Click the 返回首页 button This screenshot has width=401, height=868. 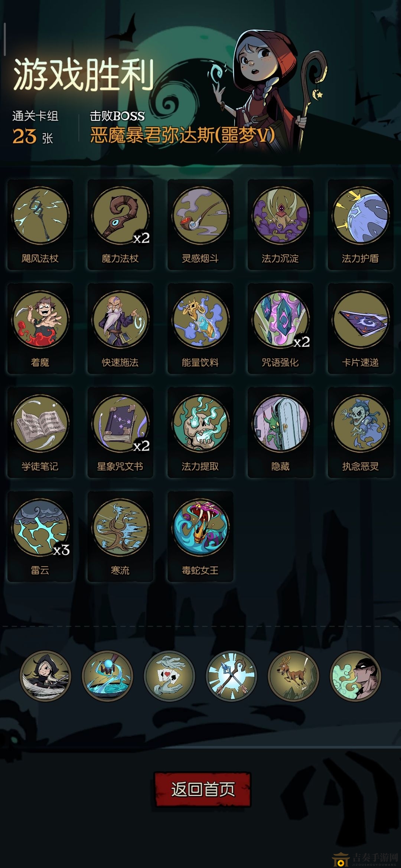202,789
